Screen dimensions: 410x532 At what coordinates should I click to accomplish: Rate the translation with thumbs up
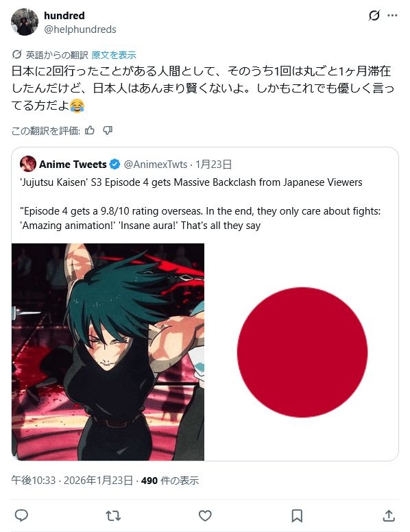(x=90, y=130)
